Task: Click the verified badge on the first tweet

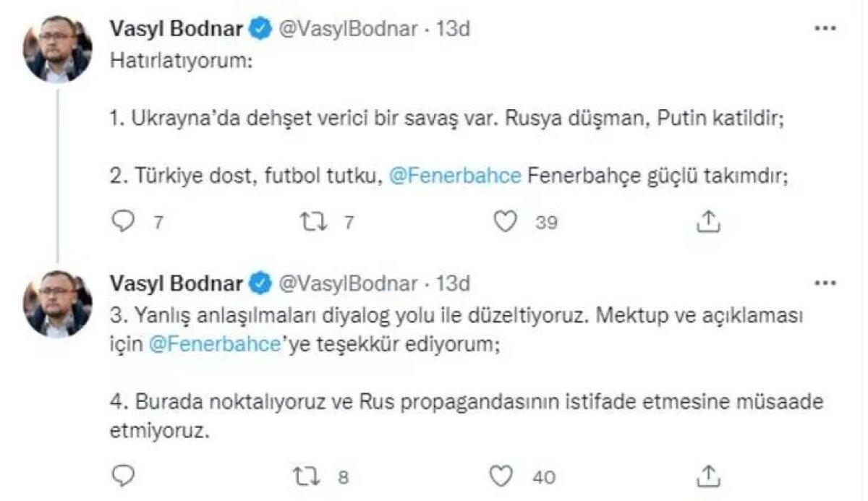Action: tap(257, 29)
